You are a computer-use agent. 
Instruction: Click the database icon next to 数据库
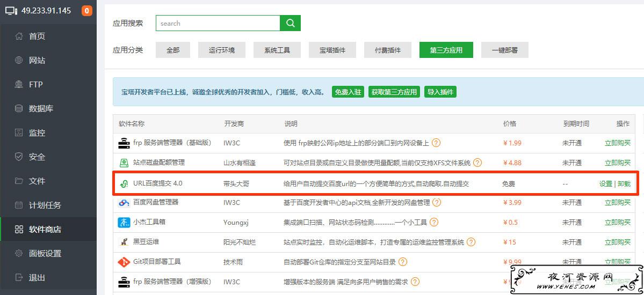[x=18, y=109]
